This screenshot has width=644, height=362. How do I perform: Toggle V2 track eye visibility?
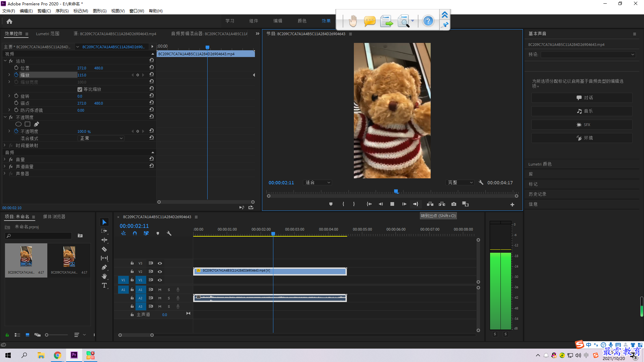pyautogui.click(x=160, y=272)
